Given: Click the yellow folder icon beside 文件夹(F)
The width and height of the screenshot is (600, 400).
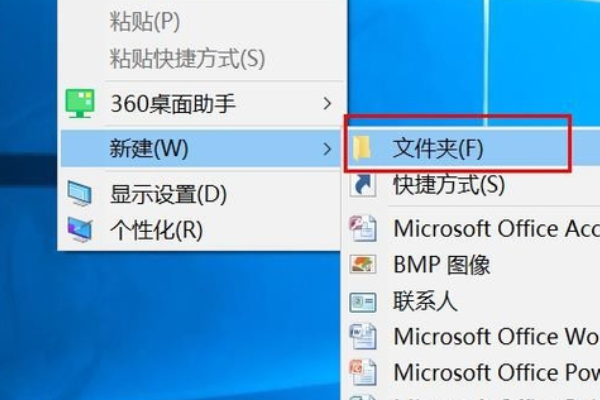Looking at the screenshot, I should coord(361,148).
